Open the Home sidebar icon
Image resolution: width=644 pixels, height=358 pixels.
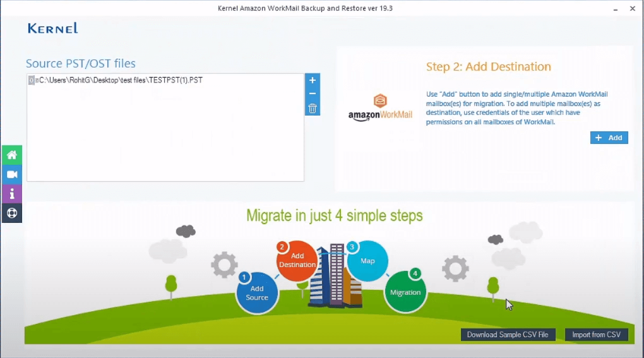[12, 155]
